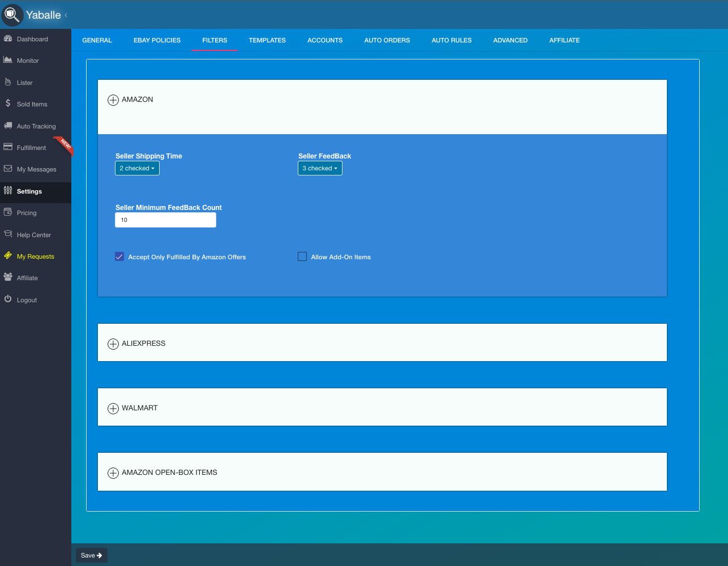
Task: Open Seller FeedBack 3 checked dropdown
Action: [x=320, y=168]
